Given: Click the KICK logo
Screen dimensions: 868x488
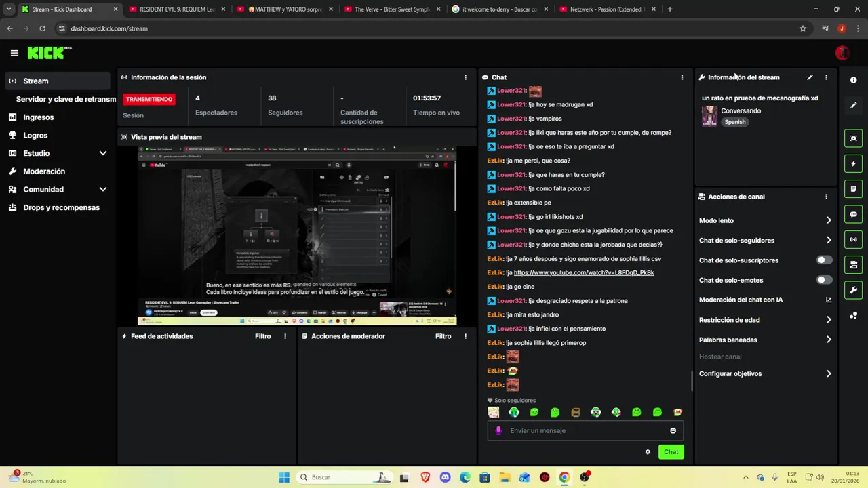Looking at the screenshot, I should (x=50, y=53).
